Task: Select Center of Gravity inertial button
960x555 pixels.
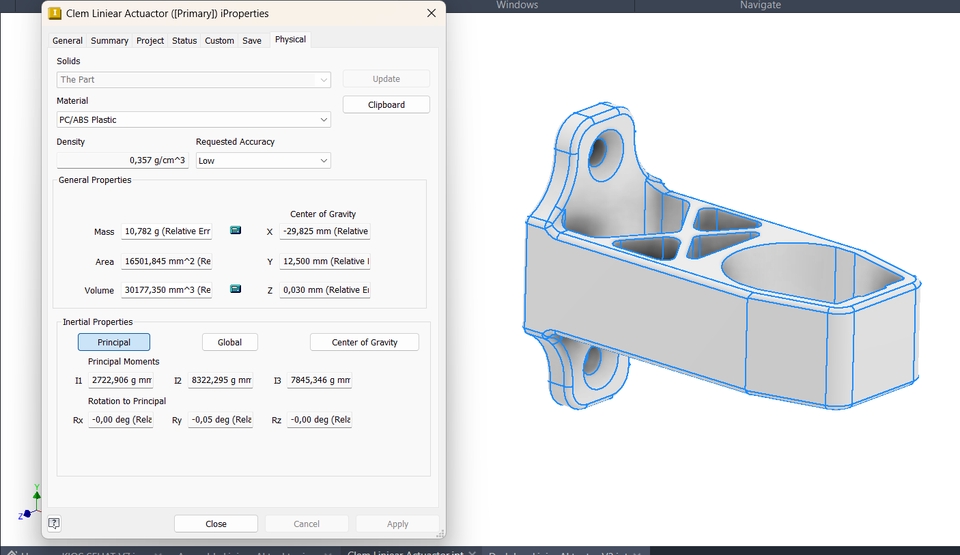Action: [x=364, y=342]
